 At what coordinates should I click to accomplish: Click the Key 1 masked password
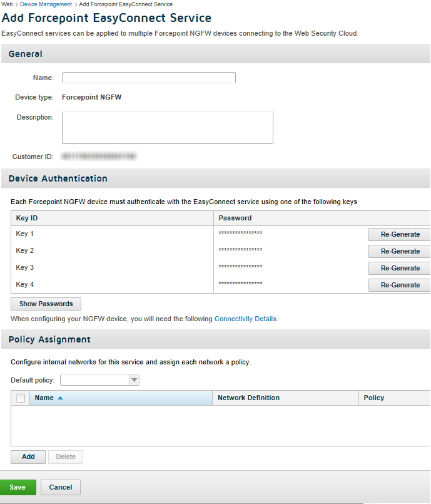point(240,233)
